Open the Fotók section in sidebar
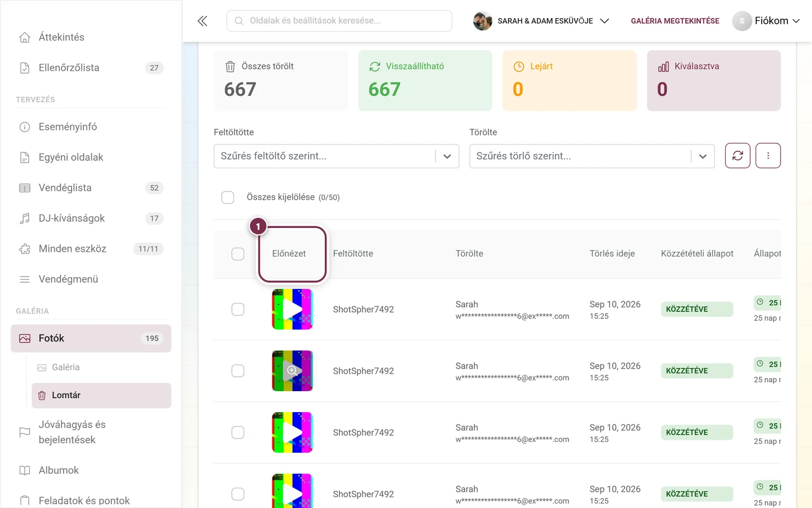The image size is (812, 508). point(91,339)
